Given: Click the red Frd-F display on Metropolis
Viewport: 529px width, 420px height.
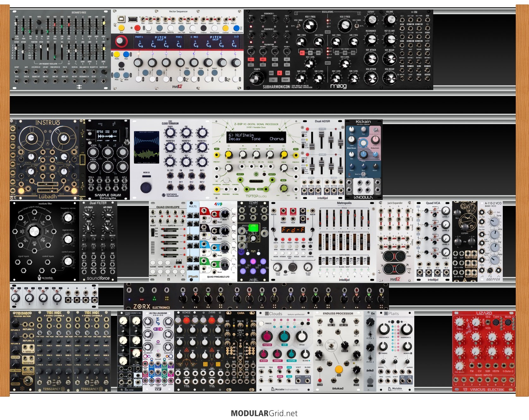Looking at the screenshot, I should pos(293,230).
